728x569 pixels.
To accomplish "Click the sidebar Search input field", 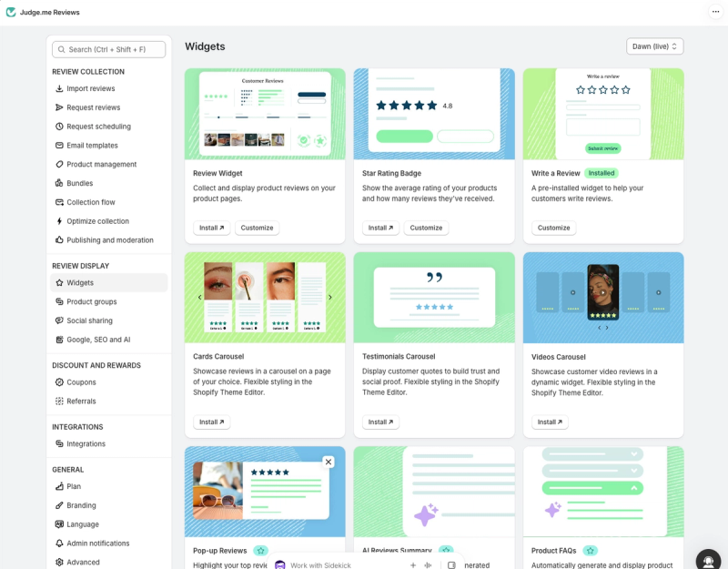I will 108,49.
